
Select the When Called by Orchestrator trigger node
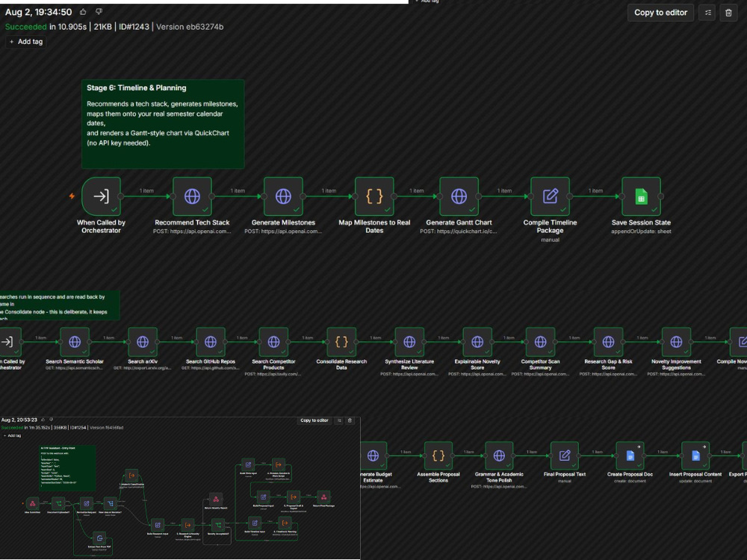pyautogui.click(x=101, y=196)
